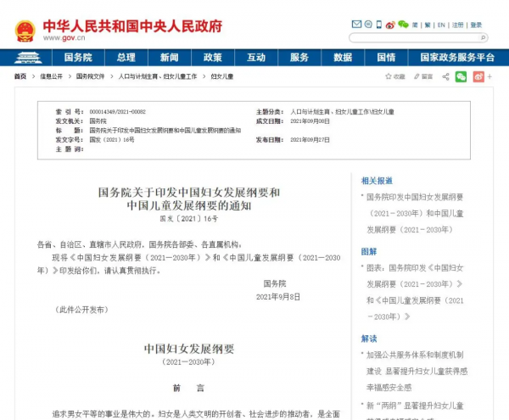The image size is (509, 420).
Task: Click 信息公开 breadcrumb link
Action: 51,76
